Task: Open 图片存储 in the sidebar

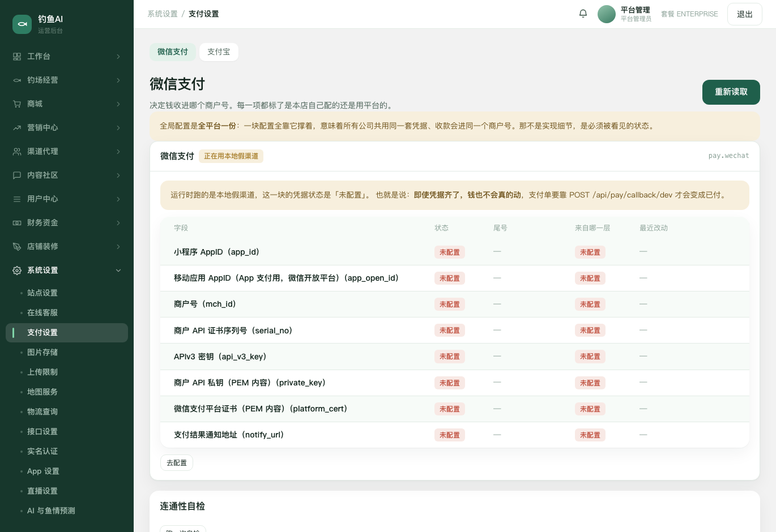Action: (x=67, y=353)
